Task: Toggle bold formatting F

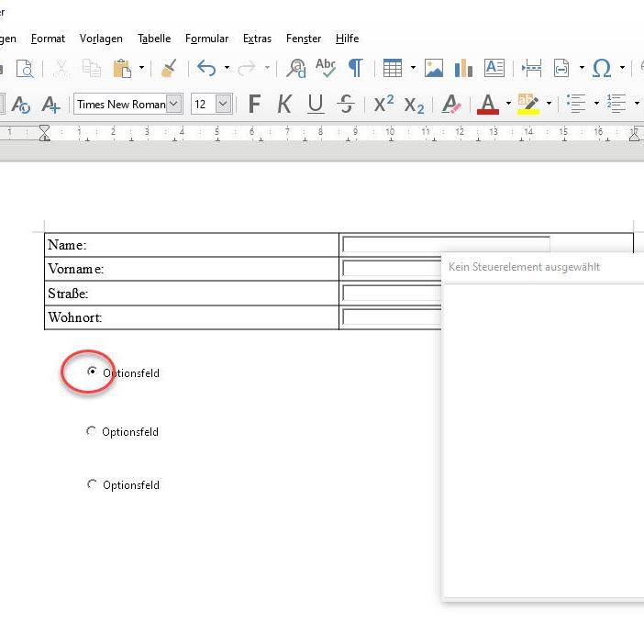Action: 255,104
